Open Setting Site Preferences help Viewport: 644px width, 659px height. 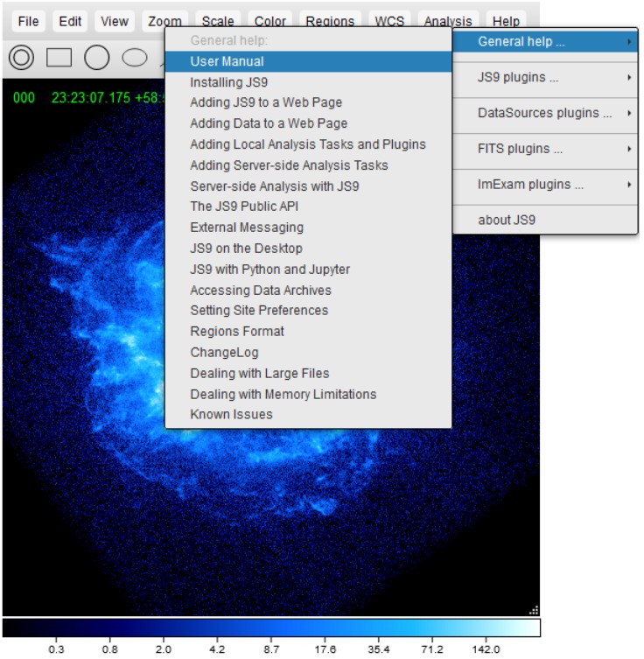[x=308, y=311]
